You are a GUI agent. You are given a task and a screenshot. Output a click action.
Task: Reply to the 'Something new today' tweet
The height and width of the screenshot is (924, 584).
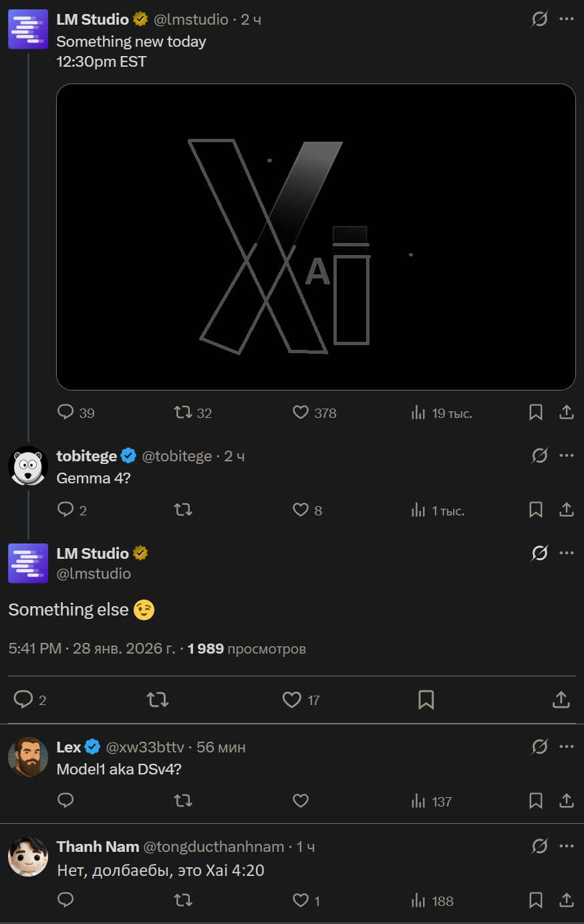(65, 412)
